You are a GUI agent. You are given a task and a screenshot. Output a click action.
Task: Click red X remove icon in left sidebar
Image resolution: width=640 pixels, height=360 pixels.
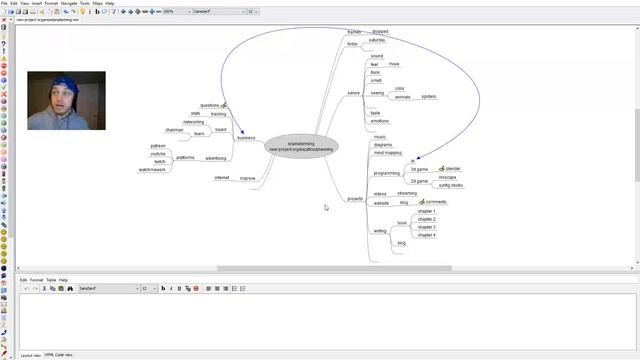(x=4, y=20)
